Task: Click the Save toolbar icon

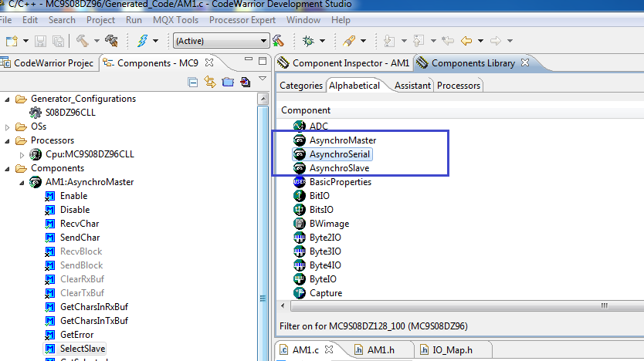Action: pos(40,41)
